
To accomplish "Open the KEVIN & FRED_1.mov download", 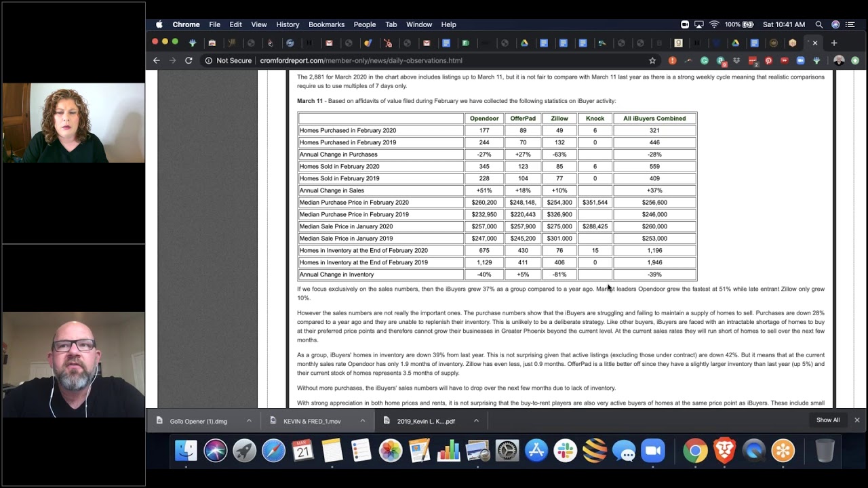I will coord(311,421).
